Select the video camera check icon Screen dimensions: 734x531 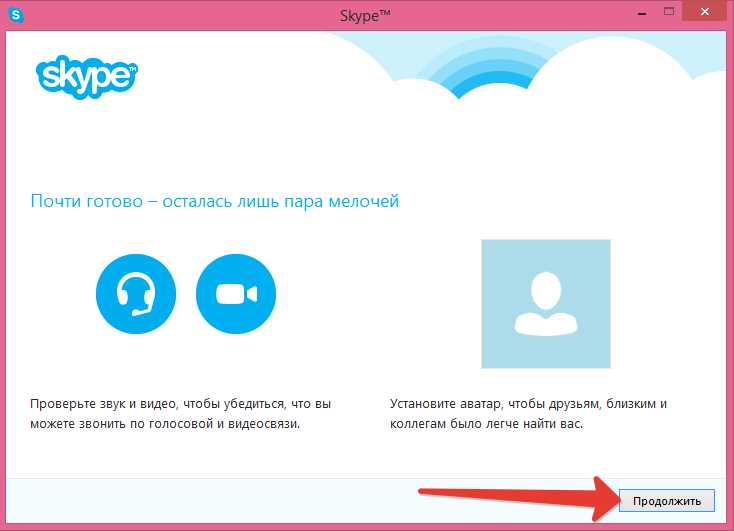pyautogui.click(x=236, y=294)
